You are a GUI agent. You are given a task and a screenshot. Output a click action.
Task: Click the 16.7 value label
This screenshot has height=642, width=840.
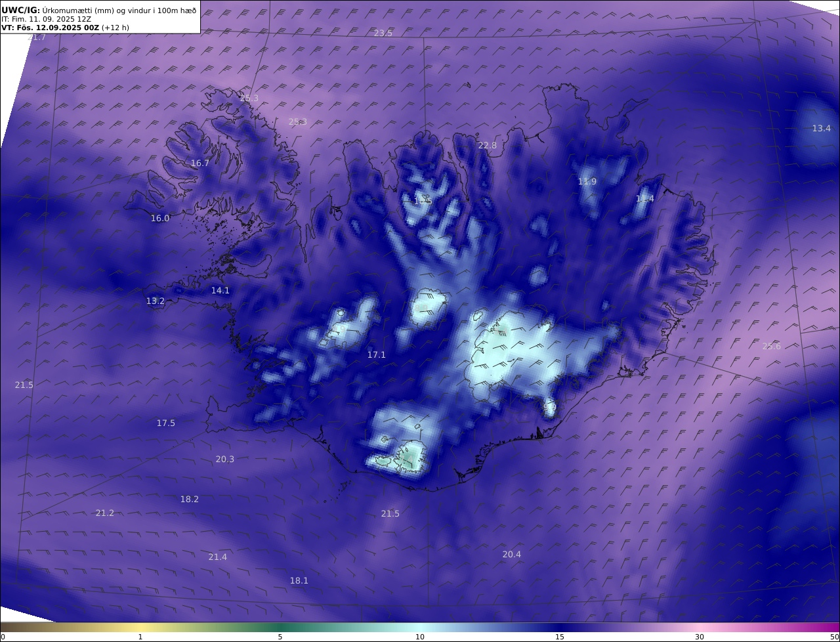pyautogui.click(x=200, y=163)
